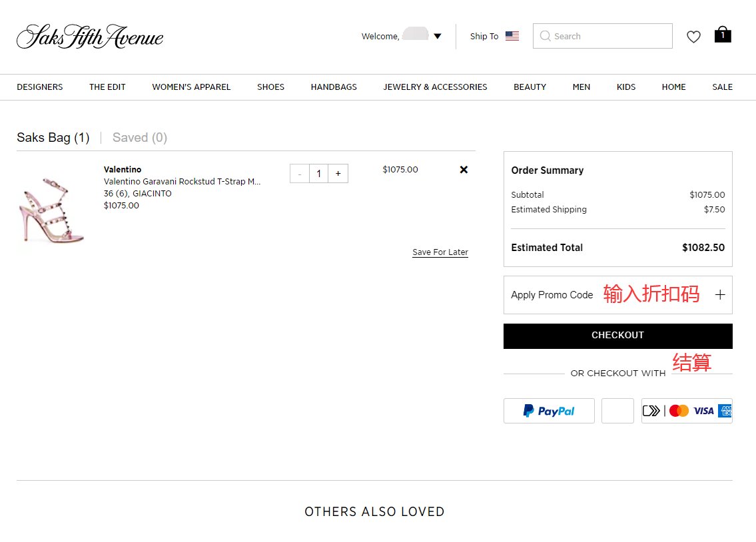Switch to the Saved (0) tab
Viewport: 756px width, 542px height.
pyautogui.click(x=140, y=138)
